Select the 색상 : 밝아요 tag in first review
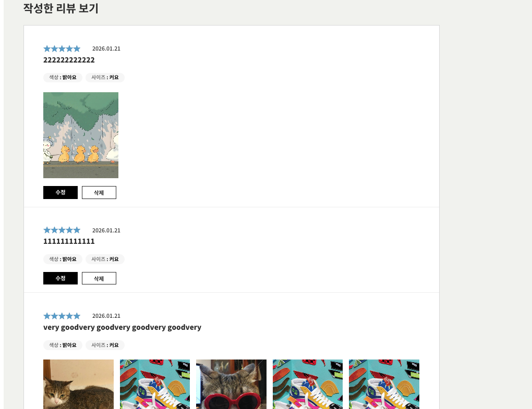Viewport: 532px width, 409px height. pyautogui.click(x=63, y=78)
